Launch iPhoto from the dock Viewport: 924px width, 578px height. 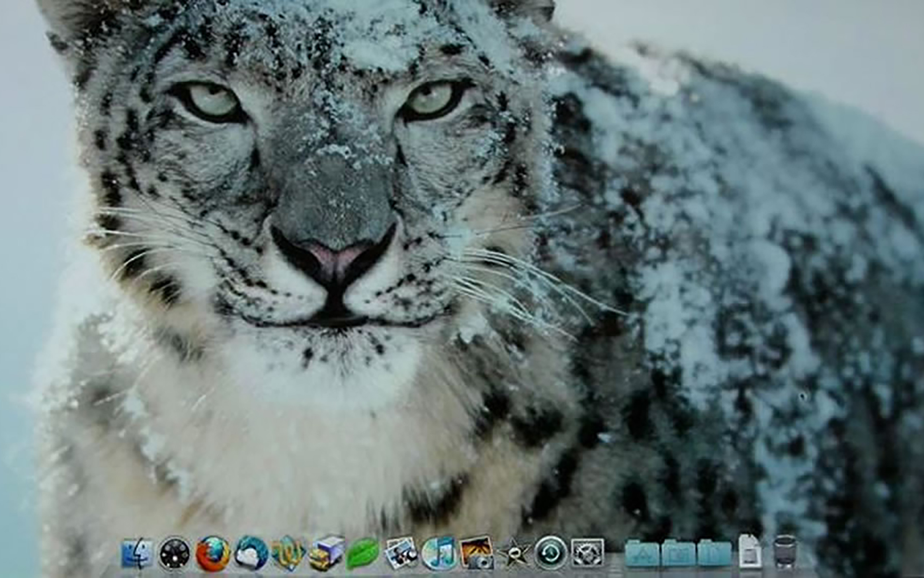[476, 553]
